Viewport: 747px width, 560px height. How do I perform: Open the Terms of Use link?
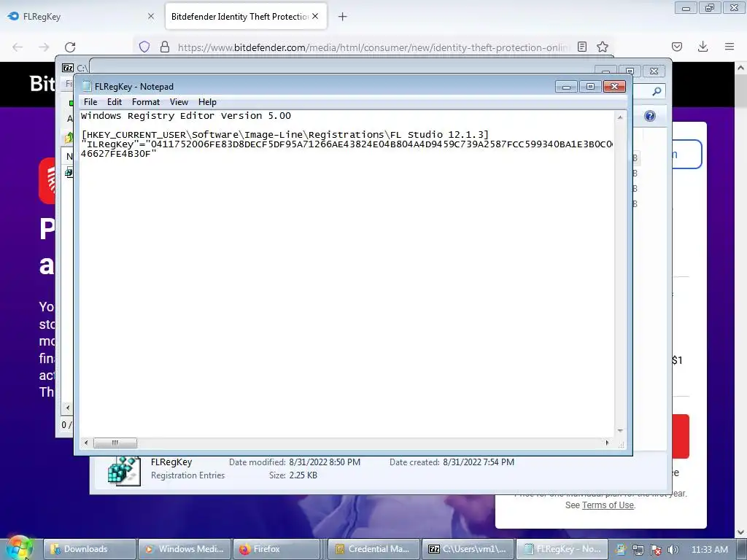pyautogui.click(x=608, y=505)
